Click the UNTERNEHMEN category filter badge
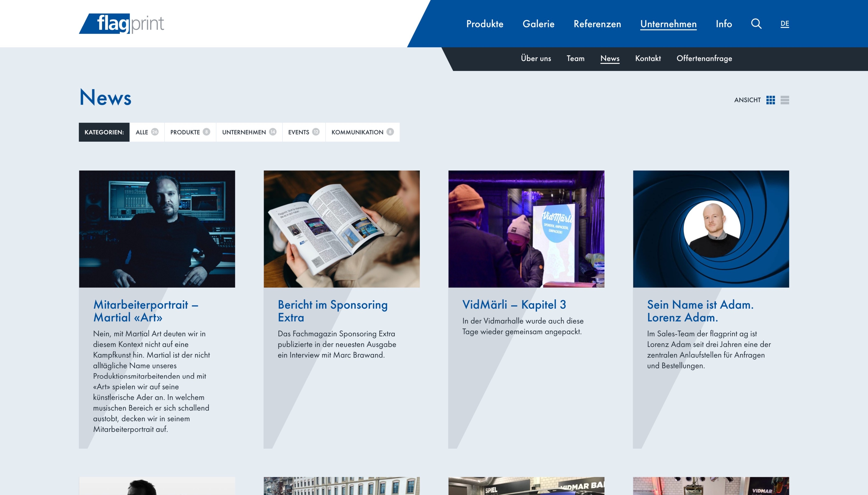This screenshot has width=868, height=495. tap(248, 132)
